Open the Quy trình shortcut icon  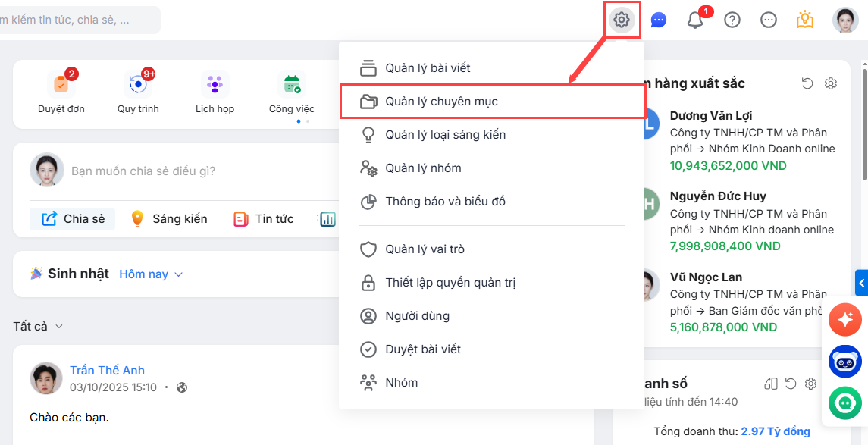tap(138, 84)
